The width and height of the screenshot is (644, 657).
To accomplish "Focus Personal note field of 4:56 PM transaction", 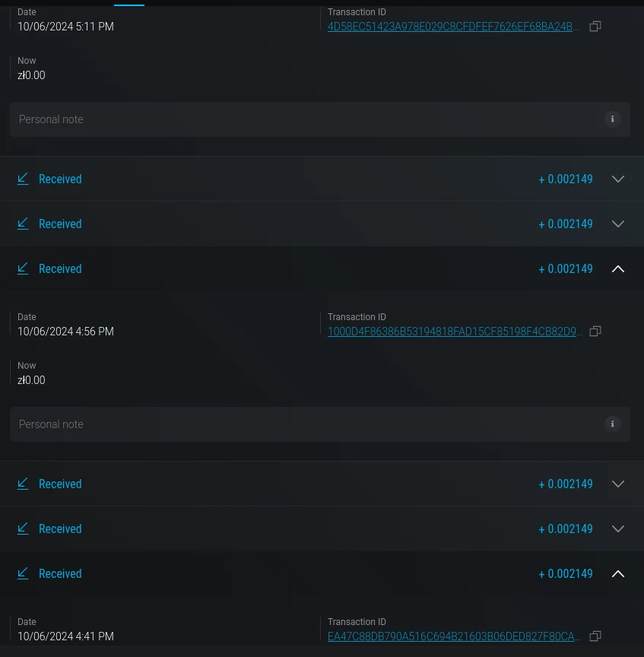I will click(304, 424).
